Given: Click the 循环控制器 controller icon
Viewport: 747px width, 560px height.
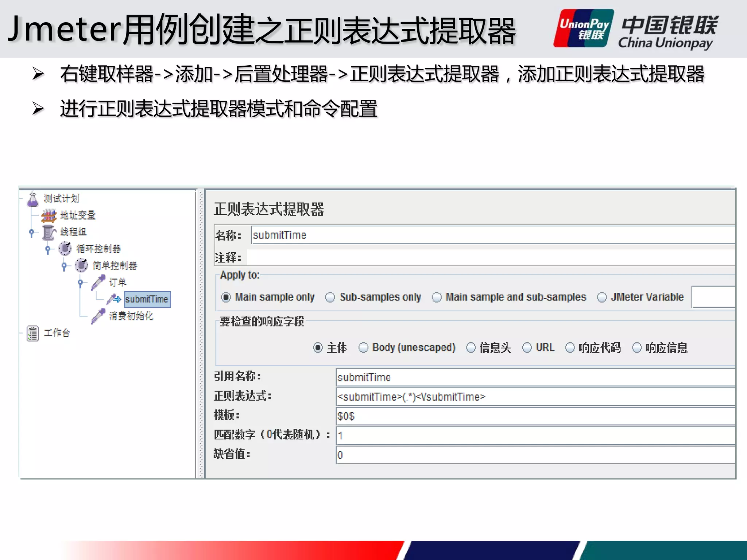Looking at the screenshot, I should point(65,249).
